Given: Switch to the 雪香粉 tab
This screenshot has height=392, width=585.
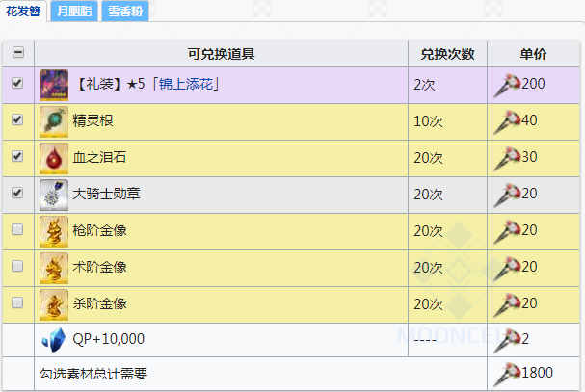Looking at the screenshot, I should click(125, 12).
